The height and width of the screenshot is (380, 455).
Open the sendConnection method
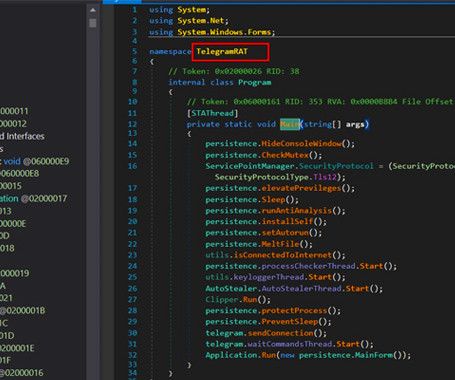point(280,333)
